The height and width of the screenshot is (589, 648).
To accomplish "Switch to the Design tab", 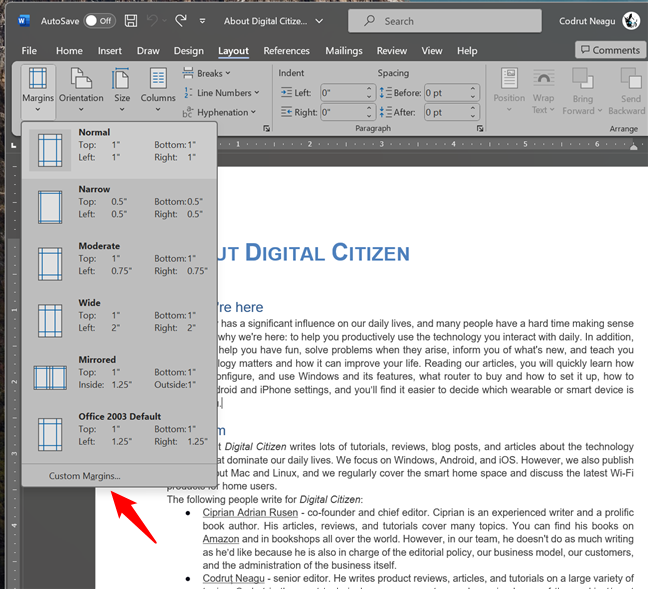I will pyautogui.click(x=188, y=51).
